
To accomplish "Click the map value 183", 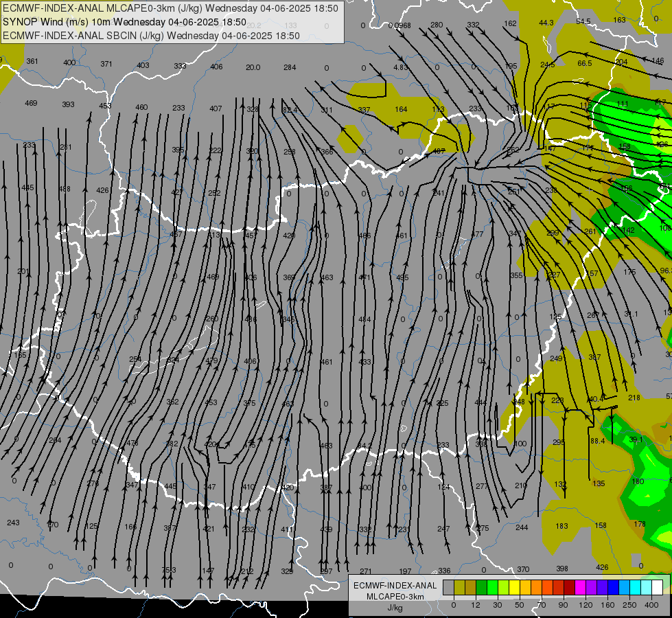I will click(561, 526).
